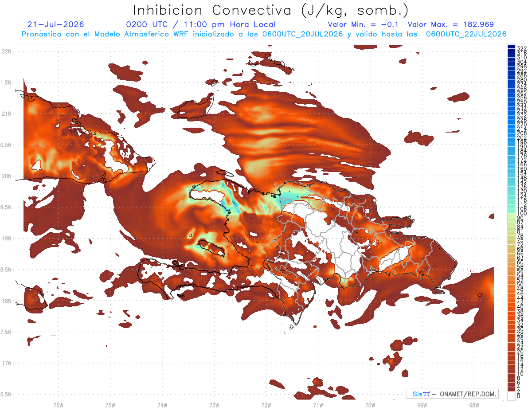The height and width of the screenshot is (411, 532).
Task: Click the '21N' latitude label
Action: coord(6,114)
